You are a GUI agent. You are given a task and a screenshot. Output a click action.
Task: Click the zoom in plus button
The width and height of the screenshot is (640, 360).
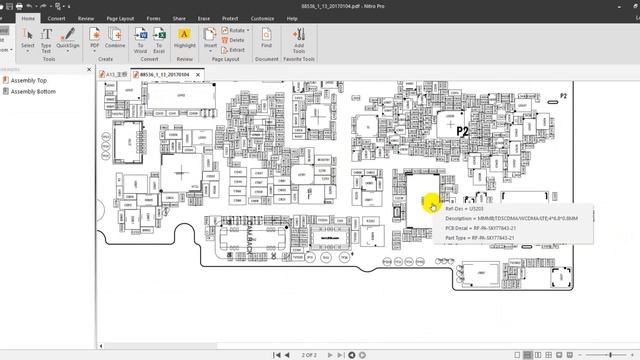(632, 355)
